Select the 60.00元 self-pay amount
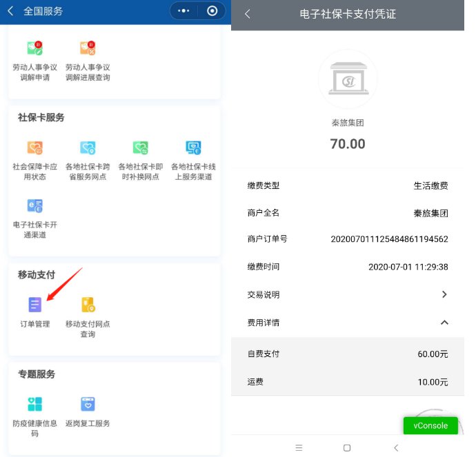 tap(433, 354)
